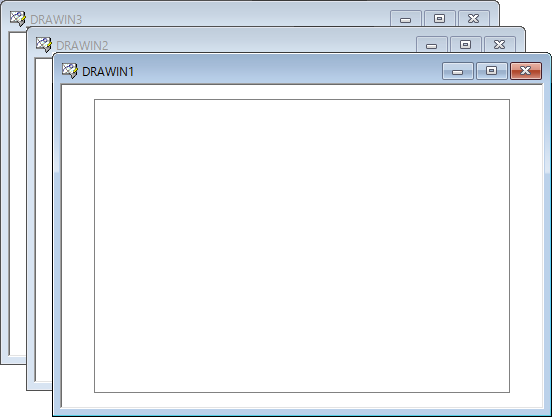Close the DRAWIN2 window
The height and width of the screenshot is (417, 552).
pos(500,45)
